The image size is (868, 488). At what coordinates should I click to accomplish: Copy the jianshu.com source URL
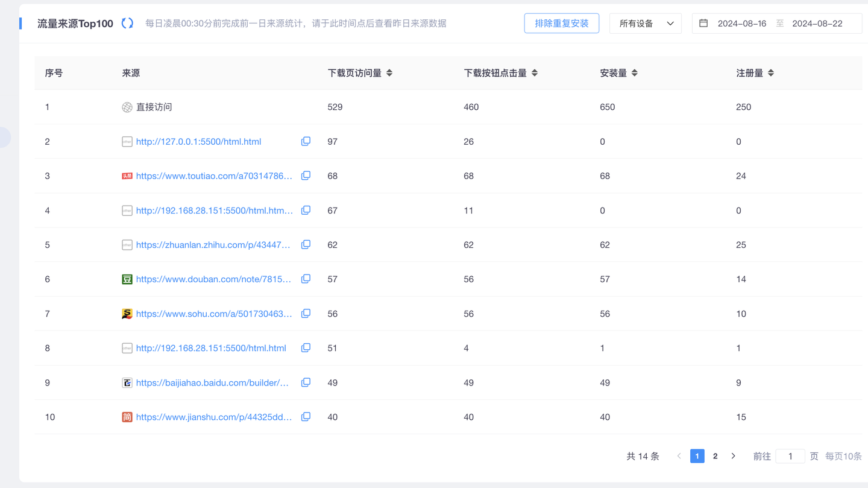point(306,417)
